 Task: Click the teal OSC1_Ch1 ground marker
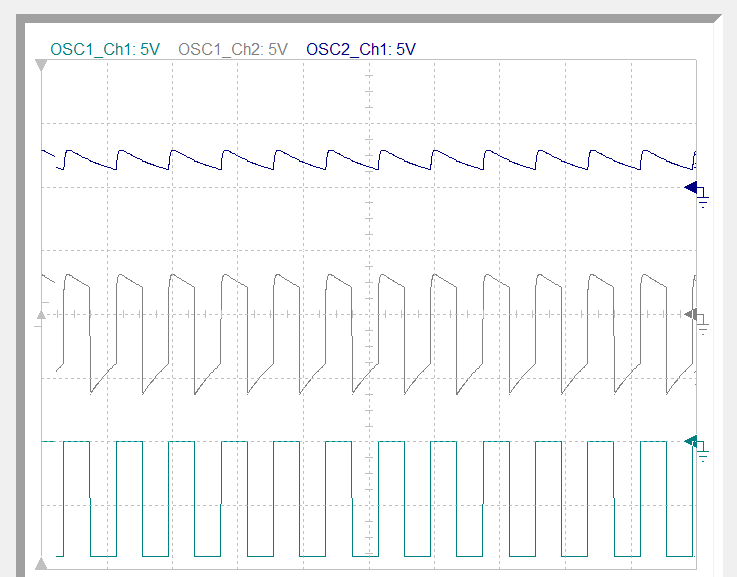tap(696, 447)
